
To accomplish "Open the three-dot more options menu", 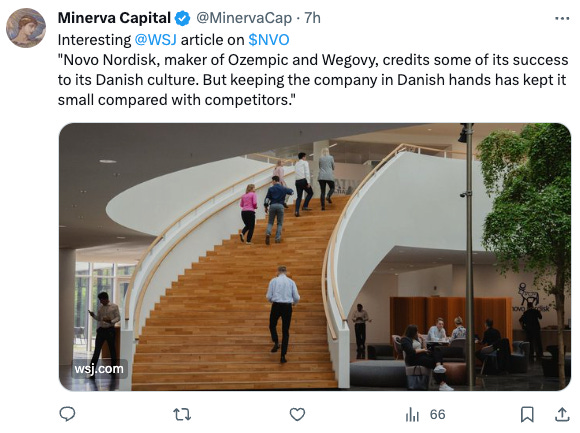I will [x=562, y=18].
